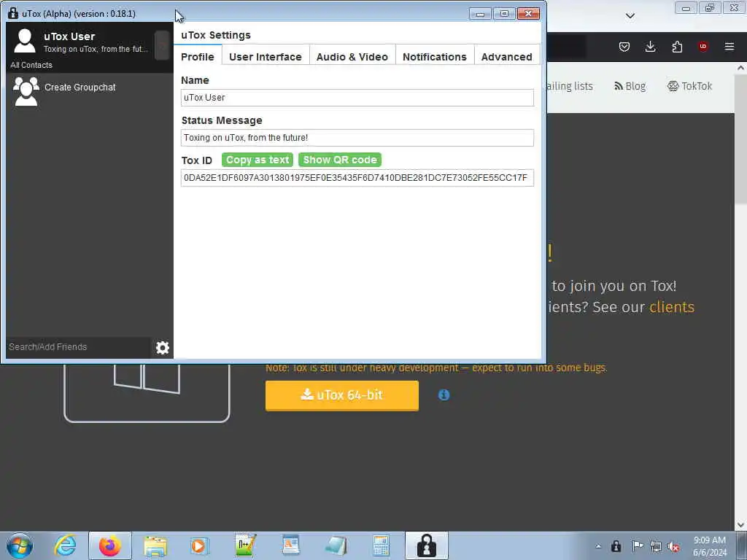The image size is (747, 560).
Task: Open the Firefox downloads icon
Action: coord(650,47)
